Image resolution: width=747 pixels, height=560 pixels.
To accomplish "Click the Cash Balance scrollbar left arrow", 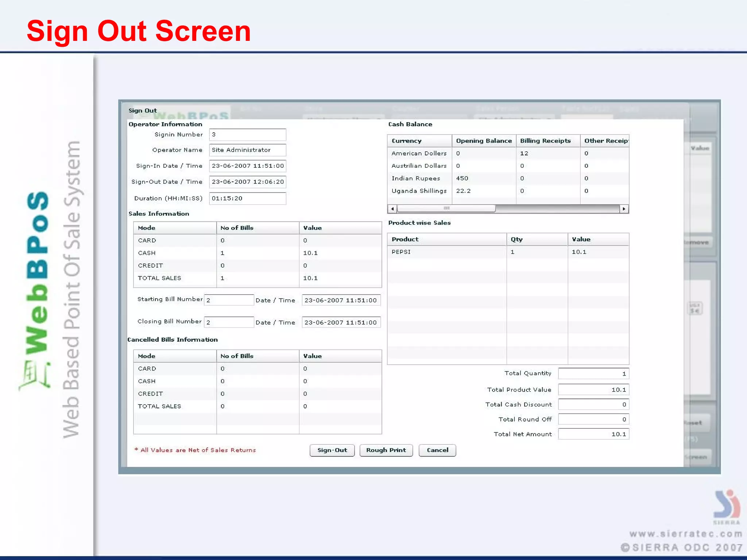I will click(392, 209).
